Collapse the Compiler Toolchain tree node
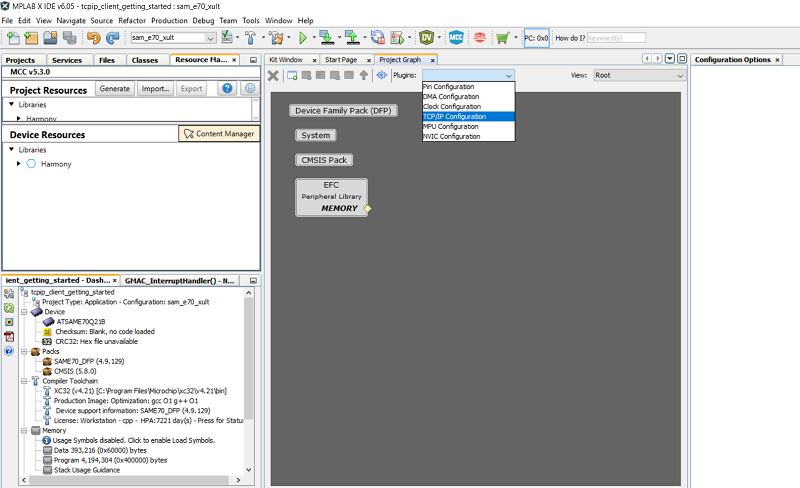Viewport: 800px width, 488px height. tap(24, 381)
